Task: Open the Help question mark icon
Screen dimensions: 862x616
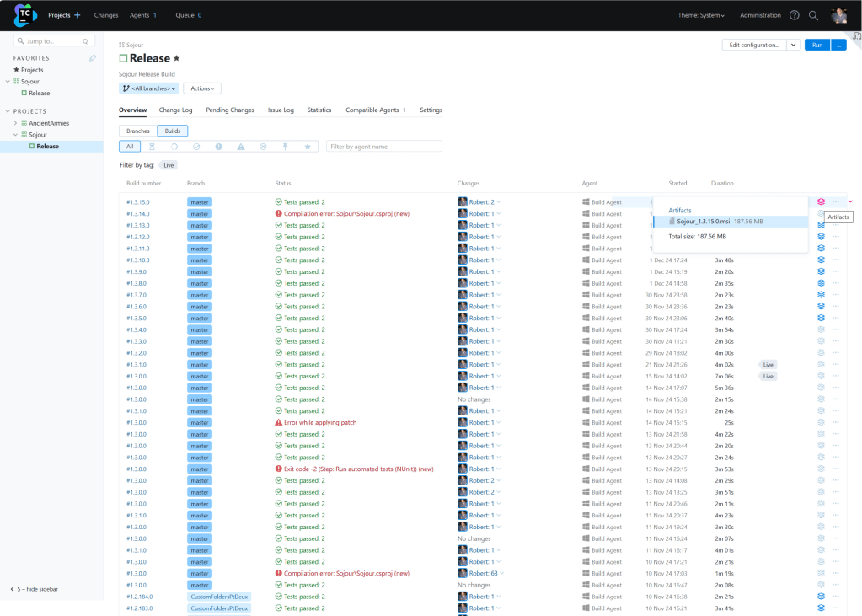Action: (795, 15)
